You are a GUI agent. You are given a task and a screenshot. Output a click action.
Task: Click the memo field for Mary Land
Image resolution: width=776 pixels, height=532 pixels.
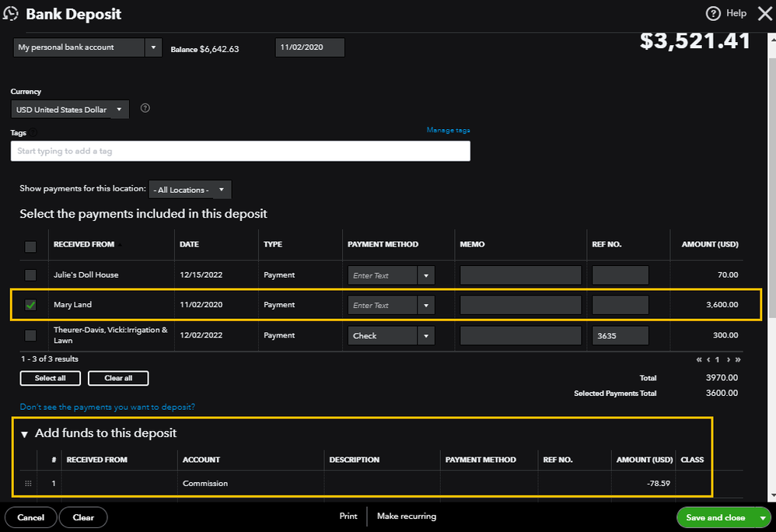pos(521,305)
